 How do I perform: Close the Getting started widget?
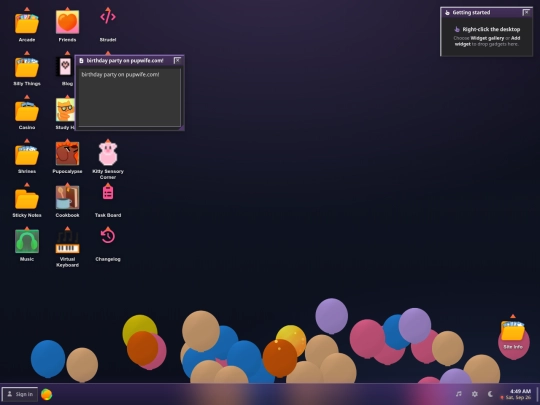click(x=526, y=12)
